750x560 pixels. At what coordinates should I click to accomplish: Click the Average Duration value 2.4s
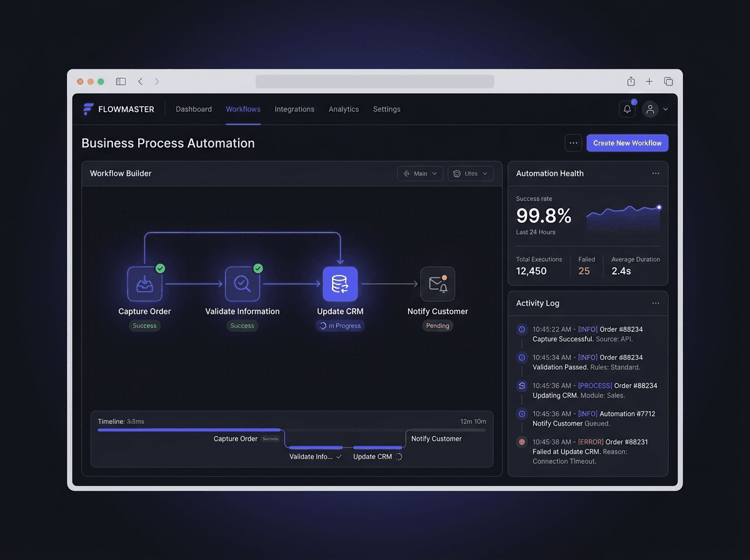point(621,271)
